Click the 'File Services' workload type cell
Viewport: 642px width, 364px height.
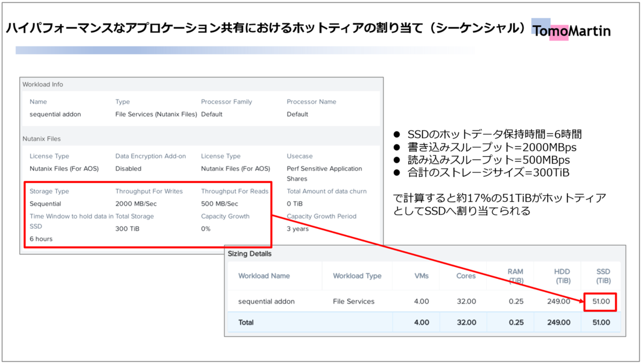pos(354,301)
